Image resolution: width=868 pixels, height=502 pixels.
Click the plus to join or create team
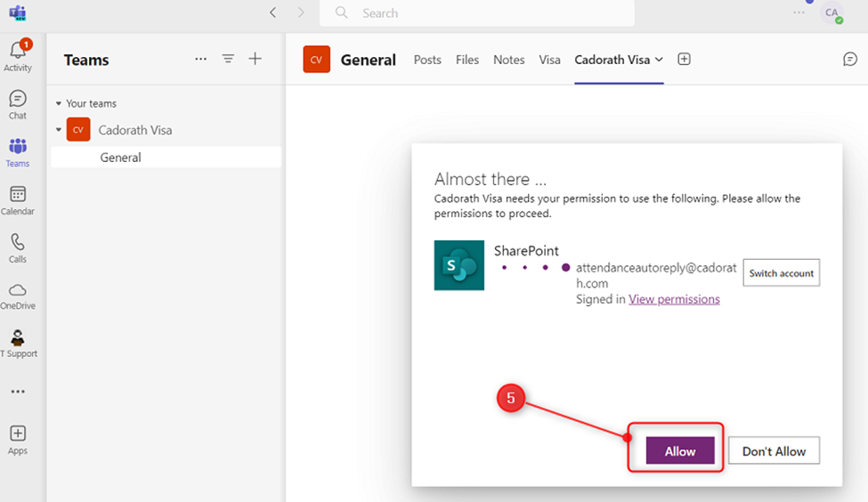click(x=256, y=59)
